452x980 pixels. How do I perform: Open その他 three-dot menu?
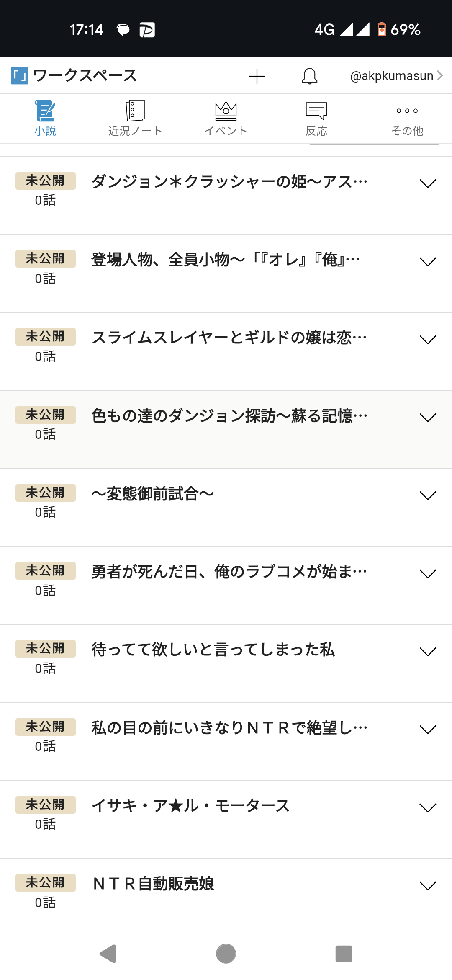[407, 111]
